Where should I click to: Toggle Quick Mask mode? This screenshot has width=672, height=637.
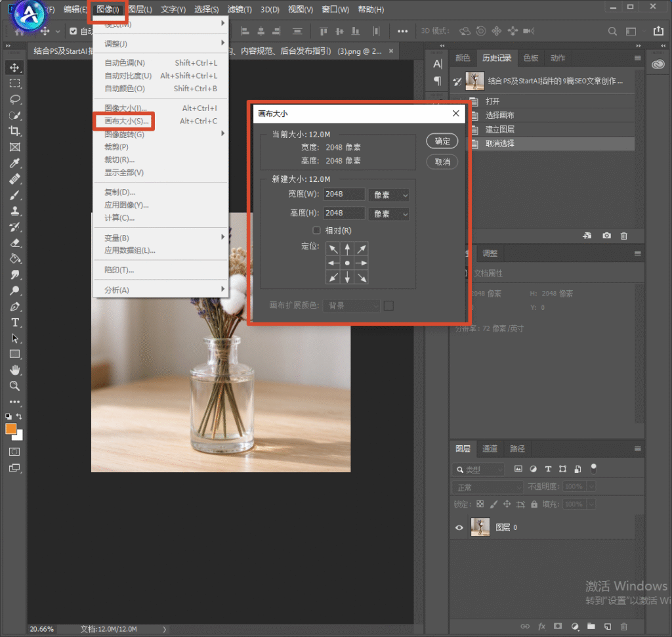[14, 452]
